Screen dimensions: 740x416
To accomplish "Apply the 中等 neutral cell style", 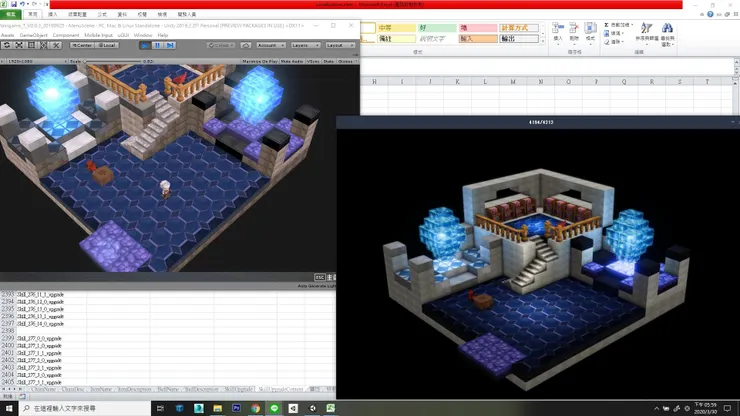I will [396, 28].
